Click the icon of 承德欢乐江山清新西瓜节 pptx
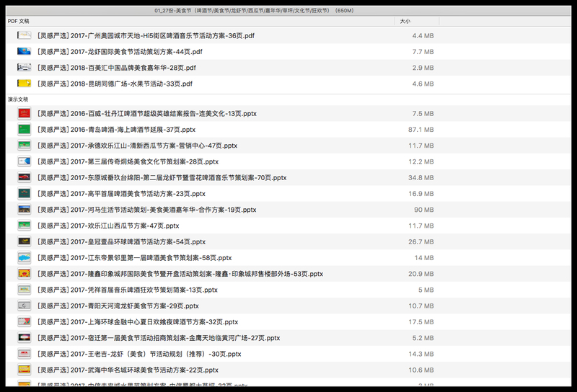Viewport: 577px width, 392px height. (x=25, y=146)
